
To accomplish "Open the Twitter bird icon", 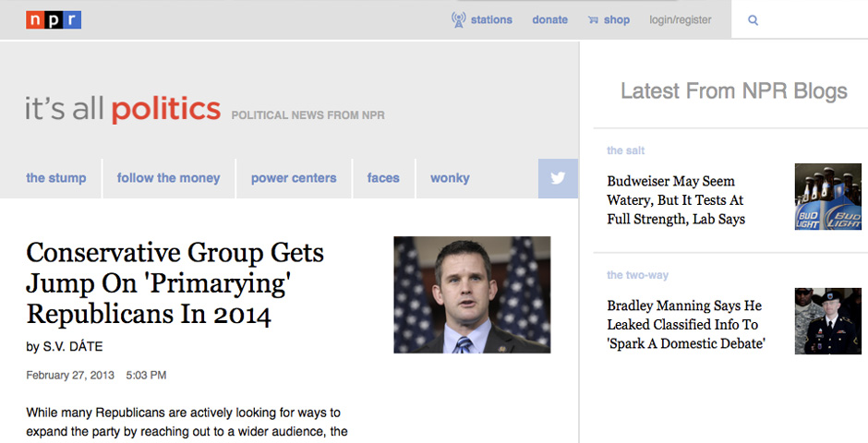I will coord(558,178).
